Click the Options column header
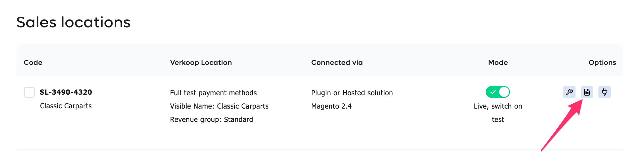Viewport: 644px width, 157px height. (x=602, y=62)
